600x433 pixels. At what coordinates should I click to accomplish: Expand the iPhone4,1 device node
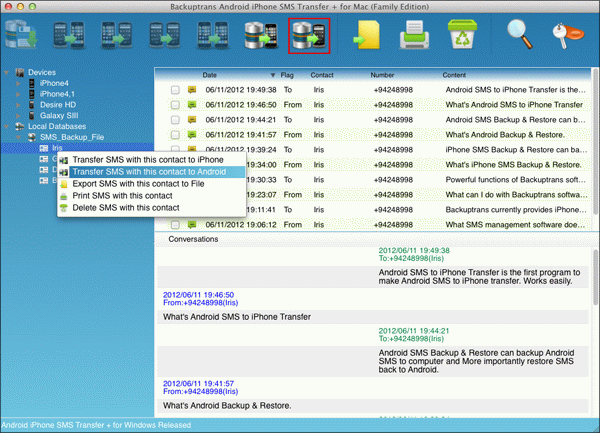coord(18,94)
